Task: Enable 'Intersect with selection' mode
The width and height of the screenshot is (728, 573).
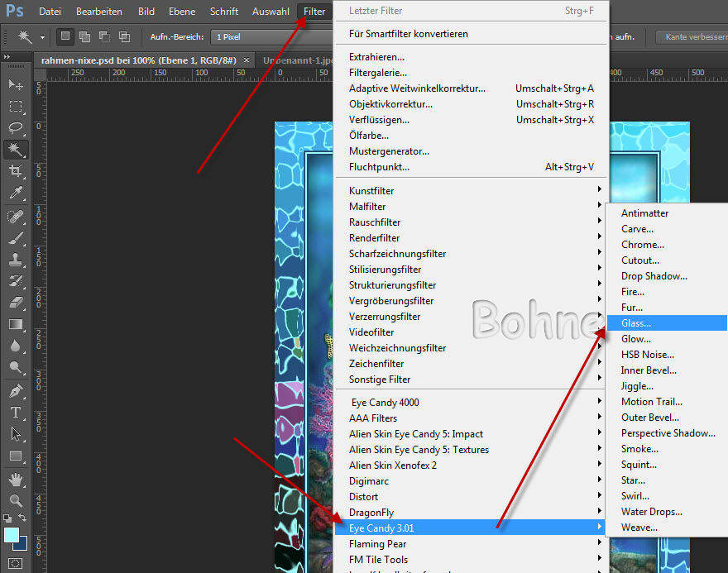Action: tap(124, 36)
